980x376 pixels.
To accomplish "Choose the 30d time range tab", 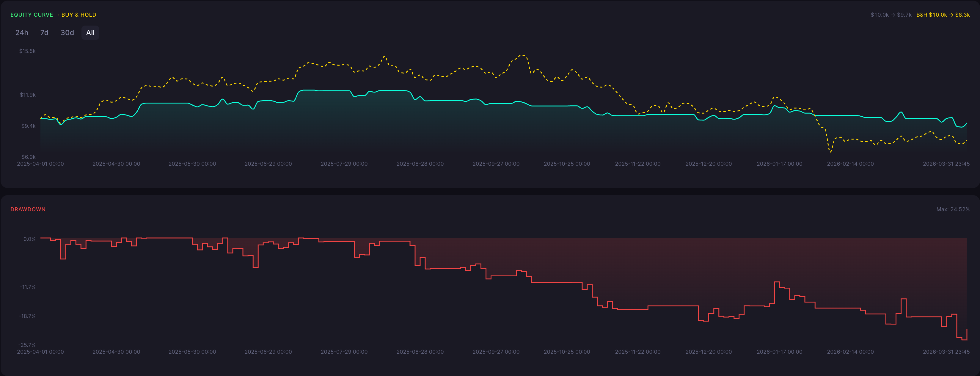I will 67,33.
